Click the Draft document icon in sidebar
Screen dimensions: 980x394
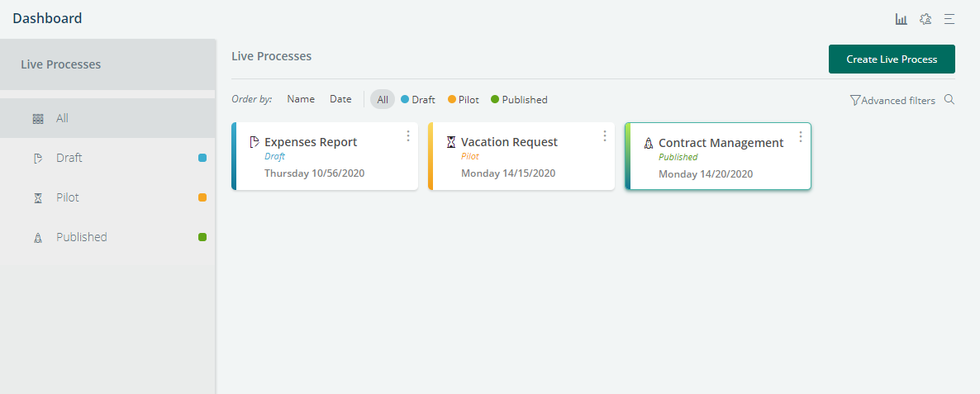click(38, 159)
